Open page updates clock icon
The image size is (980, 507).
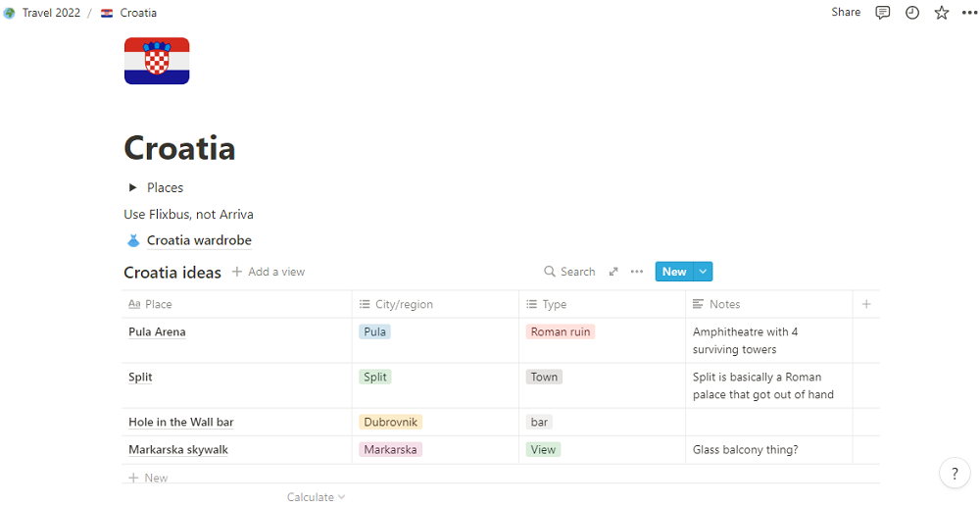pyautogui.click(x=912, y=13)
